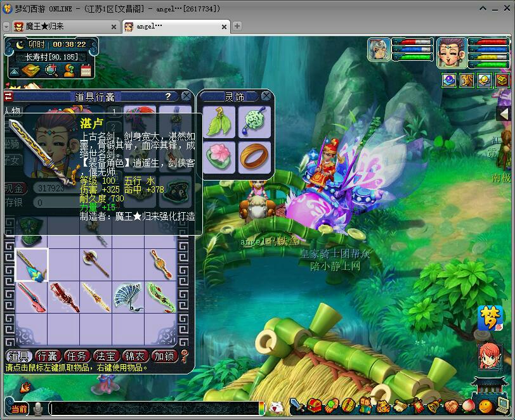Toggle the 当前 chat channel button
The width and height of the screenshot is (515, 420).
[x=19, y=409]
